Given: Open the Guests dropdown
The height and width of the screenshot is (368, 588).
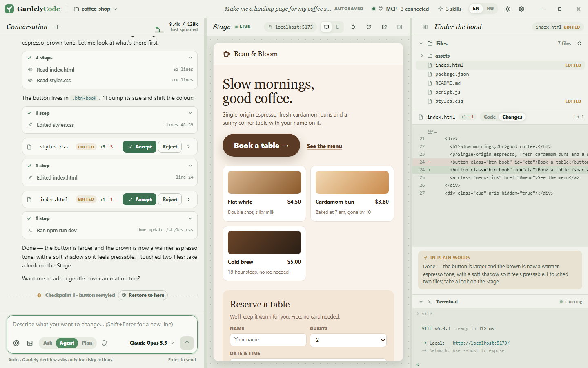Looking at the screenshot, I should pos(348,340).
